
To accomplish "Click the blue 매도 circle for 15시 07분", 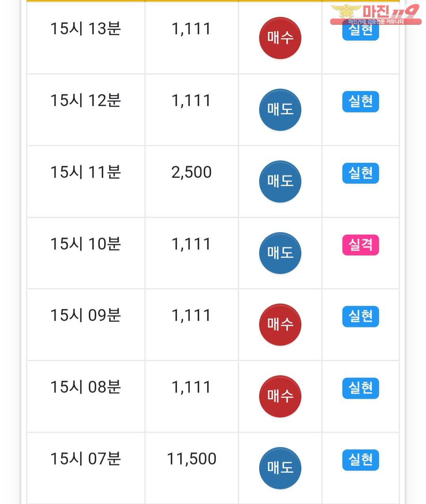I will click(280, 468).
